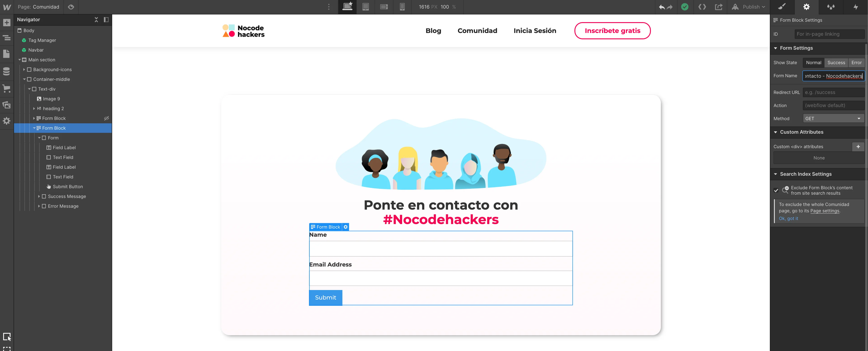This screenshot has width=868, height=351.
Task: Open the Ecommerce cart panel
Action: click(7, 89)
